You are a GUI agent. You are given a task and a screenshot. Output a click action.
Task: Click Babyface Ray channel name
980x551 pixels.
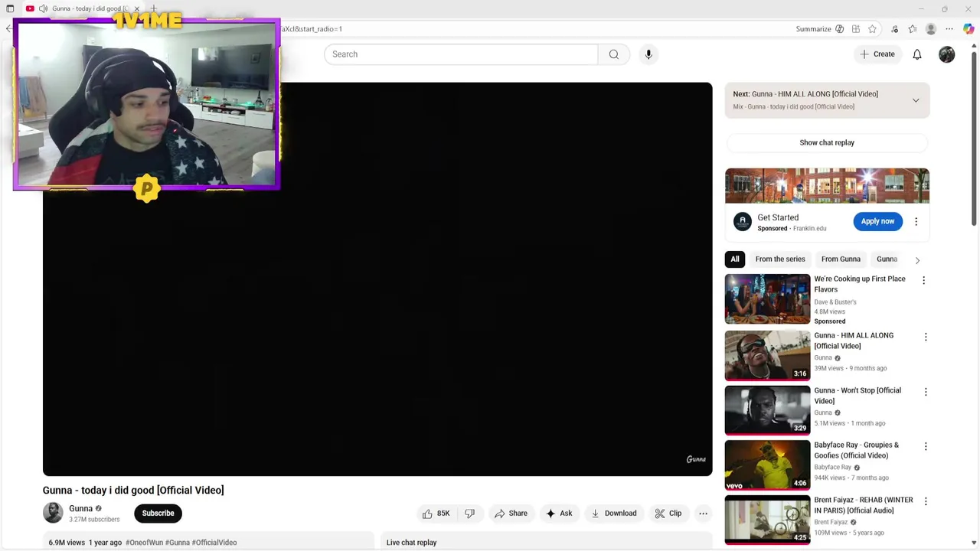pos(833,468)
